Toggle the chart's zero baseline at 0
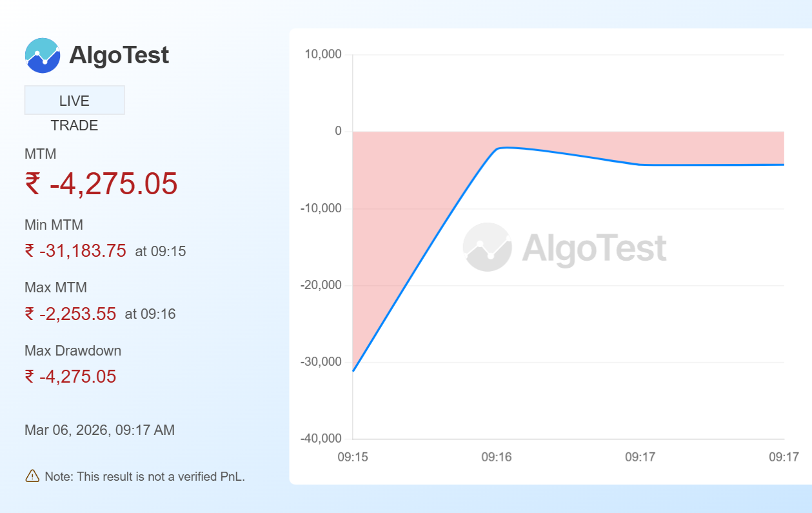The height and width of the screenshot is (513, 812). pyautogui.click(x=568, y=131)
